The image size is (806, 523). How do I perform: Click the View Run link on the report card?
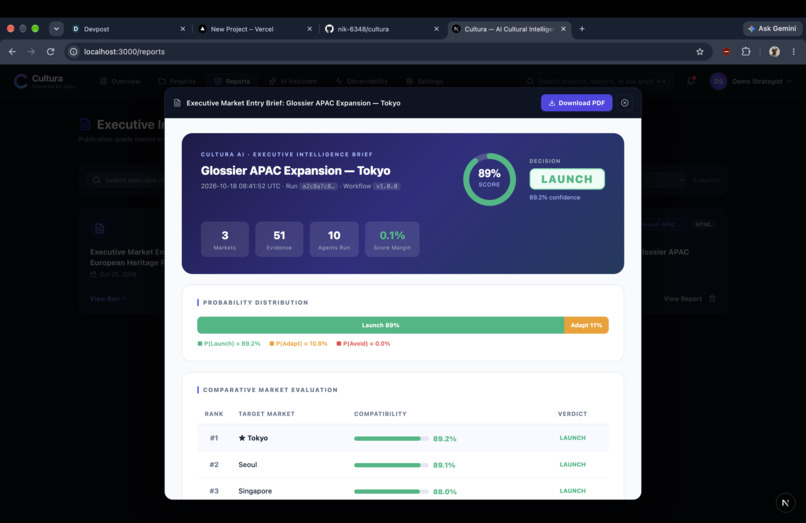(108, 299)
